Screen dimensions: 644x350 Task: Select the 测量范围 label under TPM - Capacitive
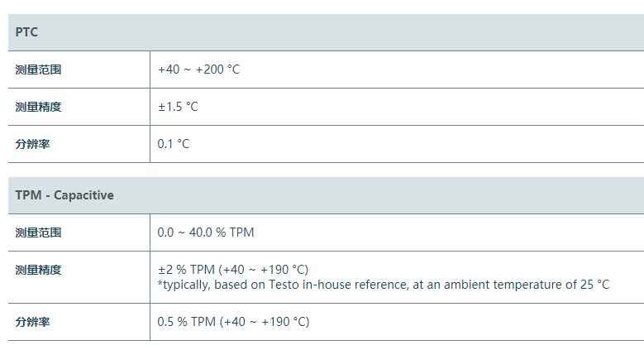pos(38,233)
